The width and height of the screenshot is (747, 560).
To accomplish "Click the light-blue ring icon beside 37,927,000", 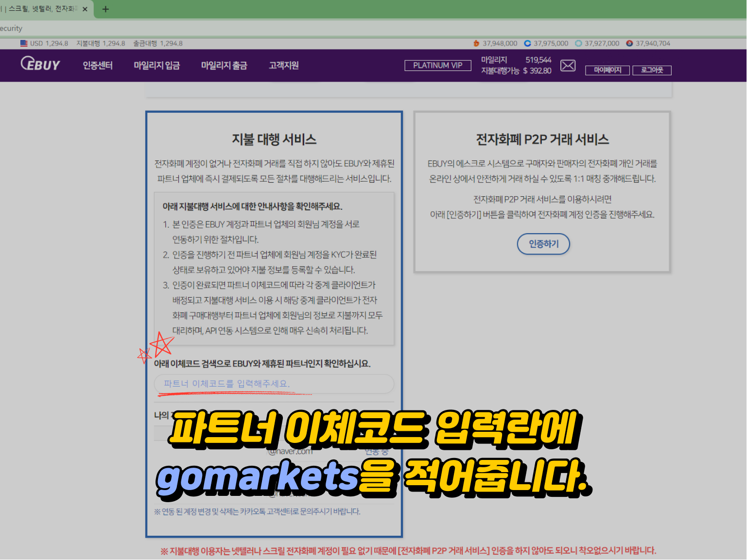I will [x=578, y=43].
